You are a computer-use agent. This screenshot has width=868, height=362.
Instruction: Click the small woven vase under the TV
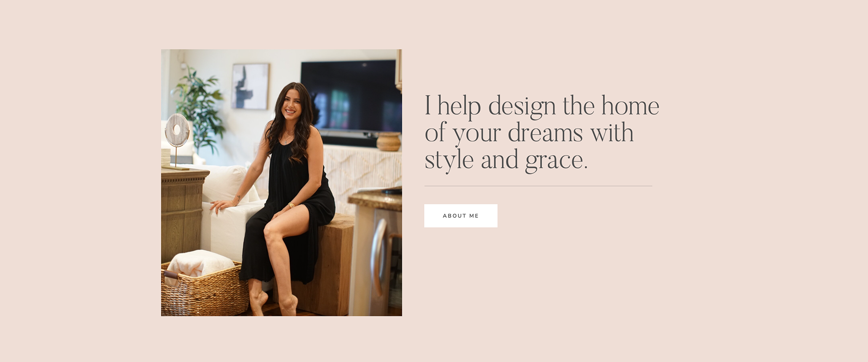(x=388, y=141)
